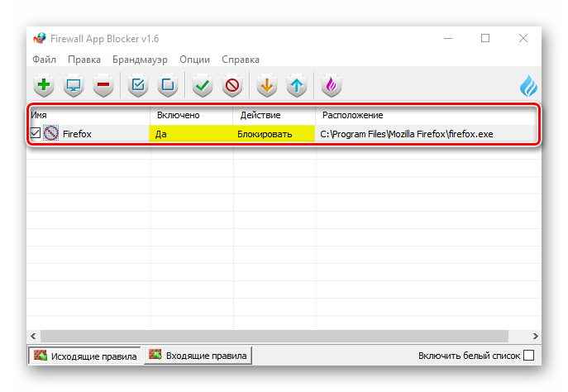
Task: Click the red minus remove icon
Action: pyautogui.click(x=103, y=85)
